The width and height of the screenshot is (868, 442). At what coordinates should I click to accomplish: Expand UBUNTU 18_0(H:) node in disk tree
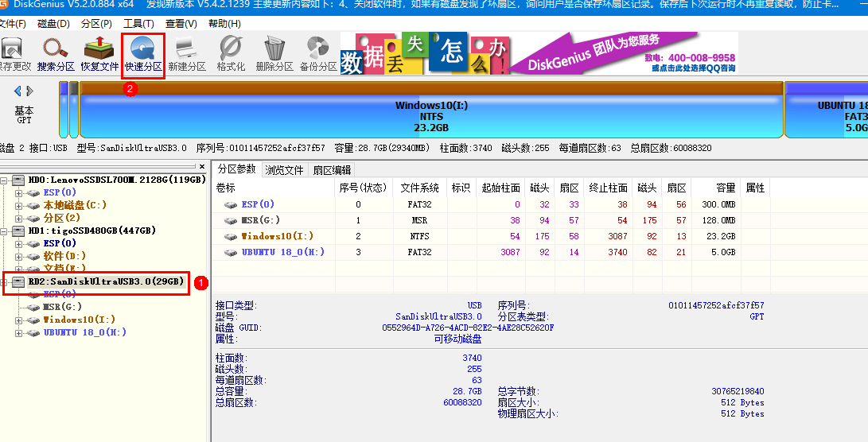coord(18,333)
